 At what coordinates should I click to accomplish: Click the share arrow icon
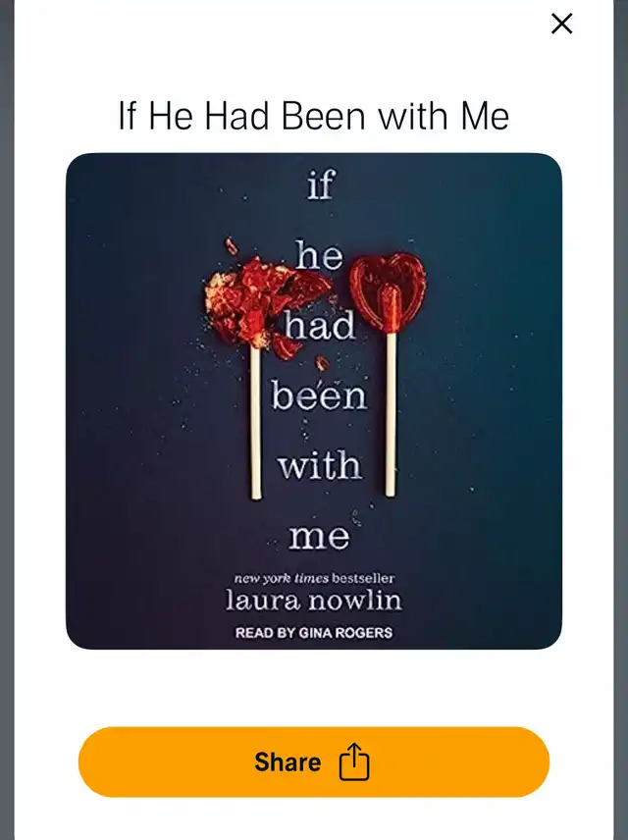pos(354,761)
